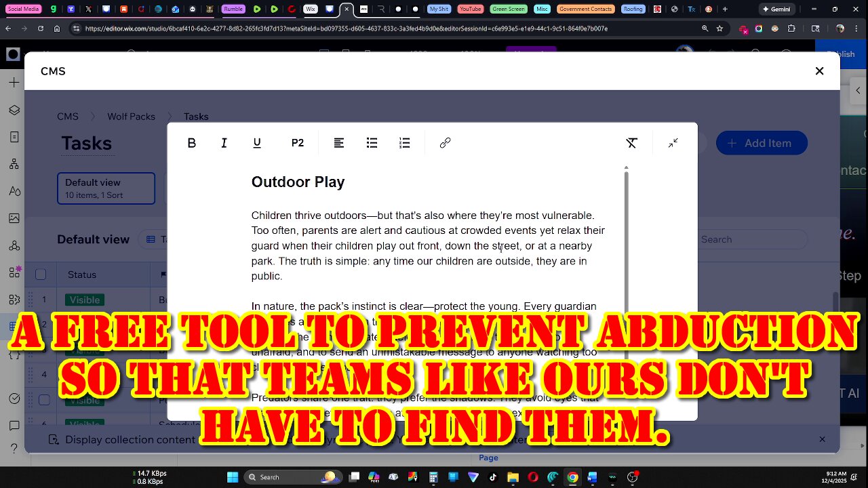The height and width of the screenshot is (488, 868).
Task: Toggle bold formatting in rich text editor
Action: point(192,143)
